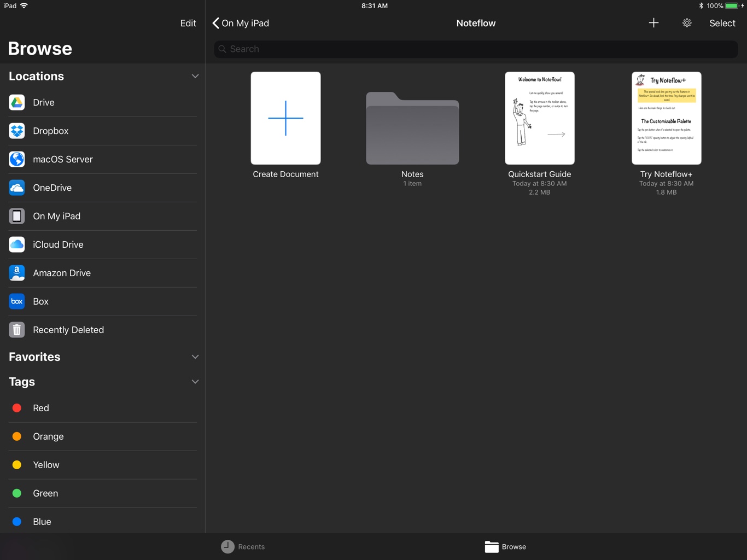The width and height of the screenshot is (747, 560).
Task: Click the Try Noteflow+ file name
Action: click(667, 174)
